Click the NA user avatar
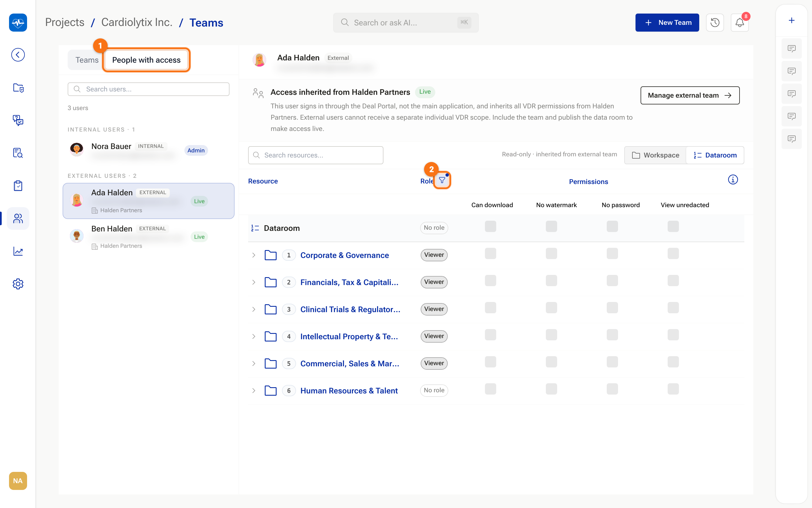This screenshot has height=508, width=812. click(18, 481)
